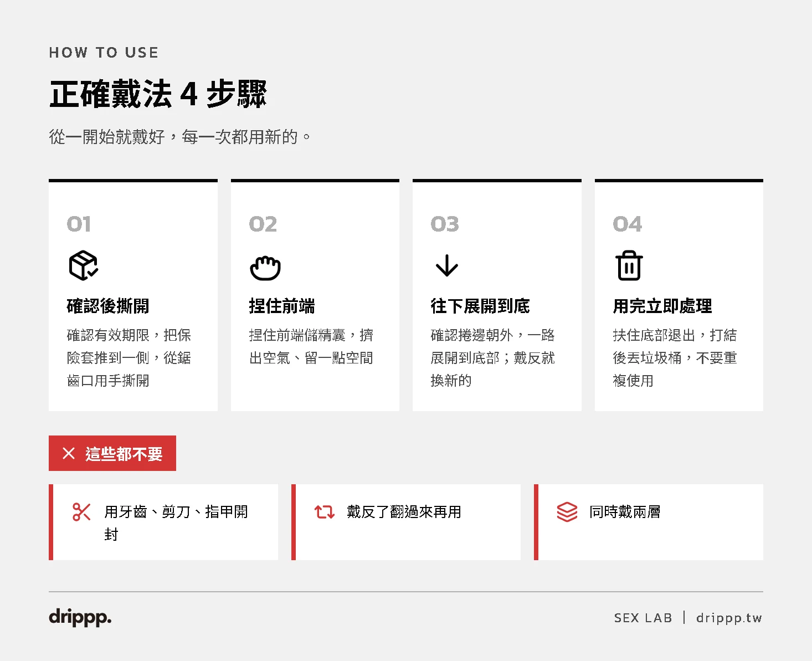Image resolution: width=812 pixels, height=661 pixels.
Task: Click step number 02
Action: (x=263, y=224)
